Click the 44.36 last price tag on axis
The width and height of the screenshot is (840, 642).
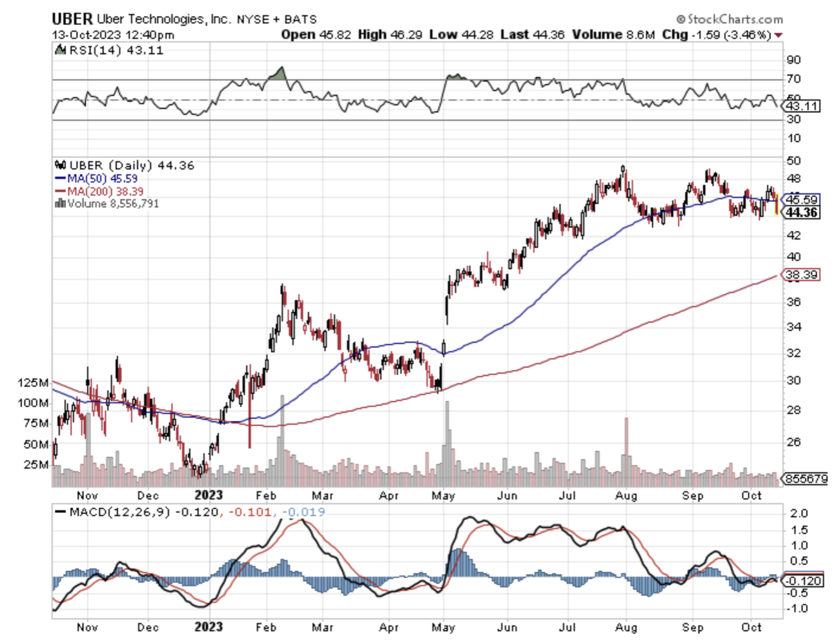[x=801, y=212]
